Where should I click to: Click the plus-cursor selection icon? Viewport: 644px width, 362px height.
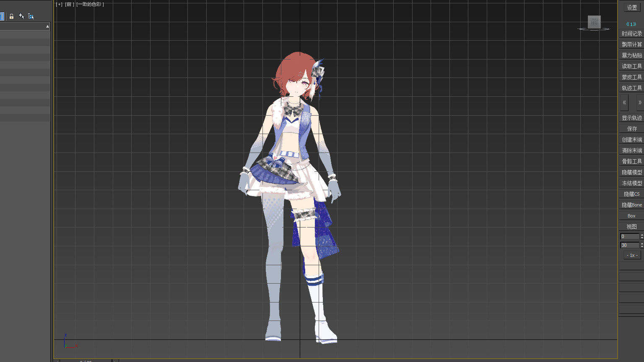coord(21,16)
